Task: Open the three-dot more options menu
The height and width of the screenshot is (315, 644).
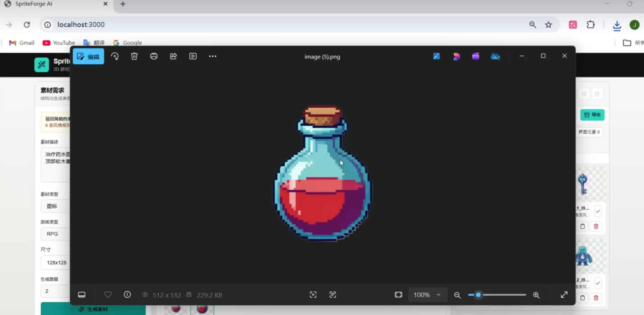Action: (212, 56)
